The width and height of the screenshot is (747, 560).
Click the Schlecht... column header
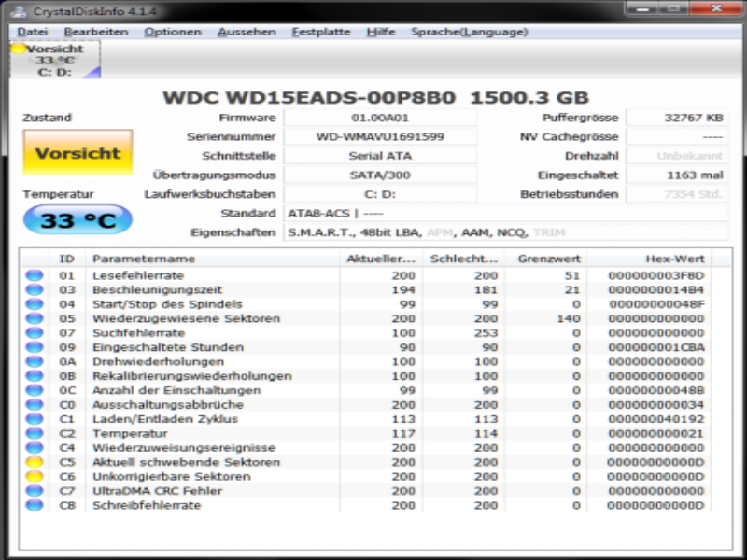pyautogui.click(x=463, y=259)
